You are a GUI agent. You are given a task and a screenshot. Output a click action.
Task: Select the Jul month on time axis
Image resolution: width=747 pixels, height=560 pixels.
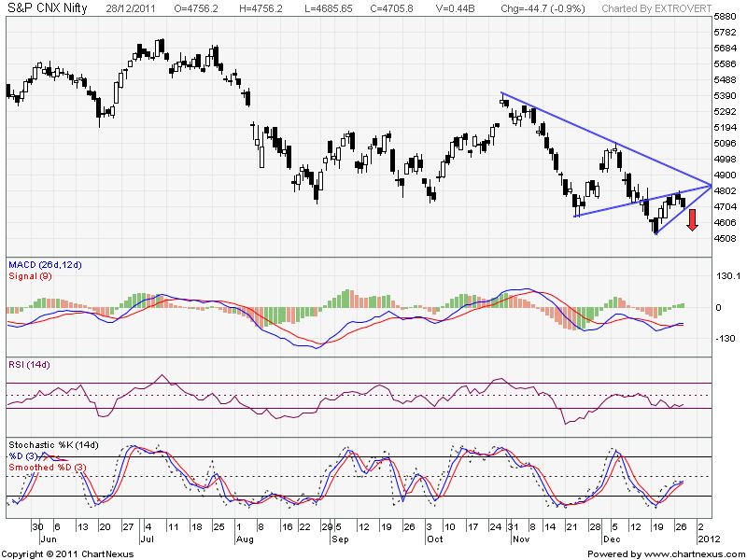click(147, 539)
